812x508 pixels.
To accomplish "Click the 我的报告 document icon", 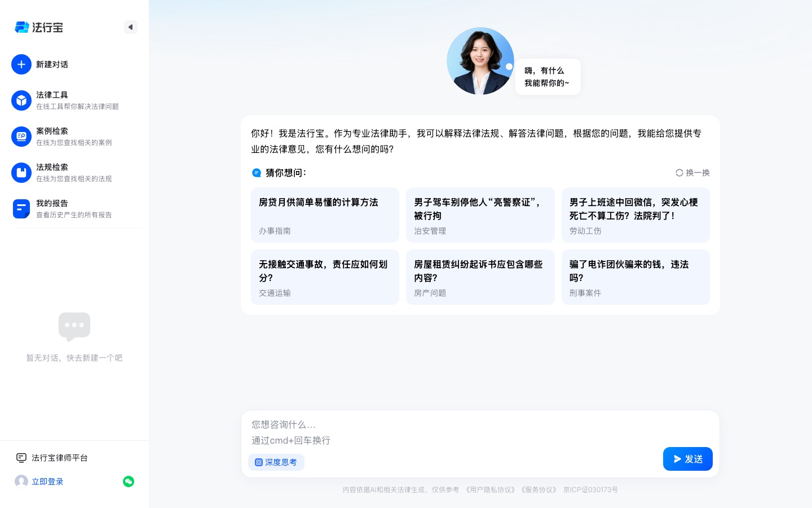I will (21, 209).
